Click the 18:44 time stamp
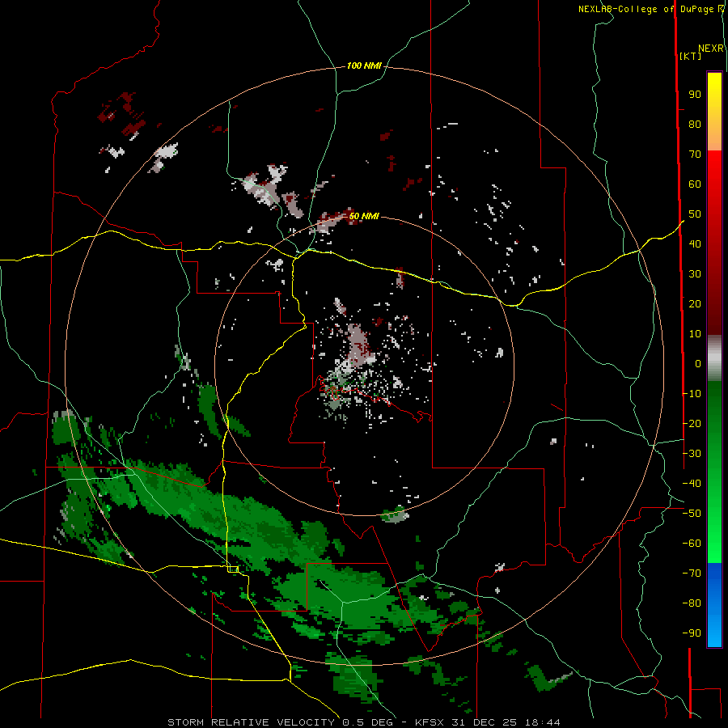728x728 pixels. tap(542, 722)
